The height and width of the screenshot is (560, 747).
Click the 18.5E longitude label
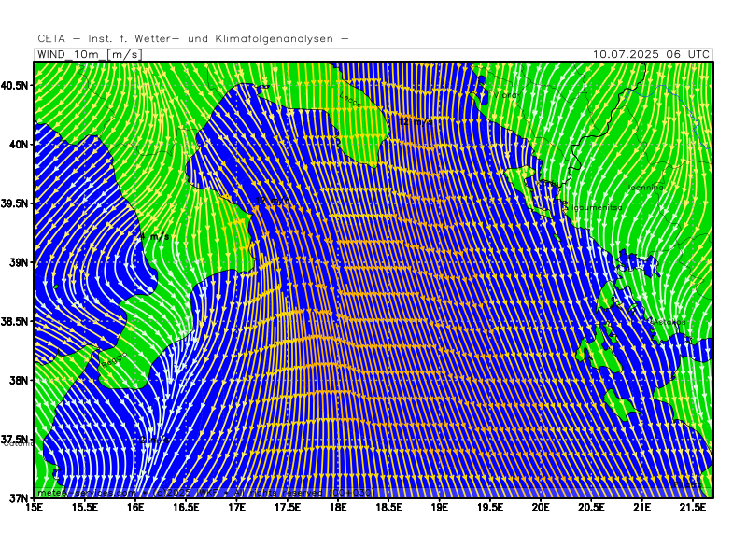pyautogui.click(x=388, y=508)
